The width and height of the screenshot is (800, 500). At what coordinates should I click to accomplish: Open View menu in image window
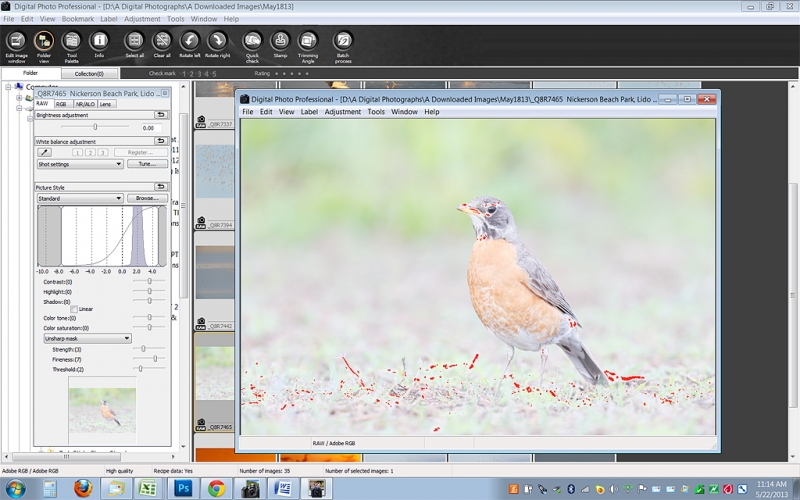pos(286,112)
